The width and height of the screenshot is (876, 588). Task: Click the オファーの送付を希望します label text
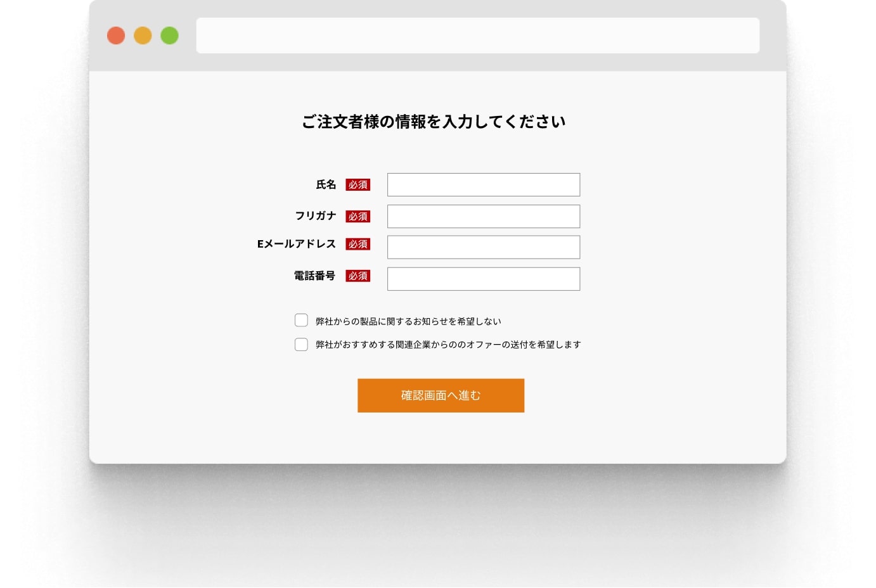tap(448, 345)
